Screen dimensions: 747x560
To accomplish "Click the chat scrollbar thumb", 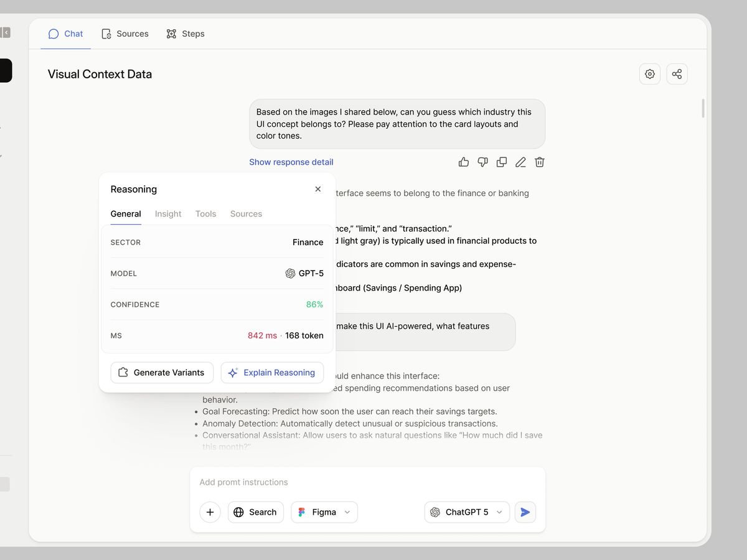I will tap(703, 108).
